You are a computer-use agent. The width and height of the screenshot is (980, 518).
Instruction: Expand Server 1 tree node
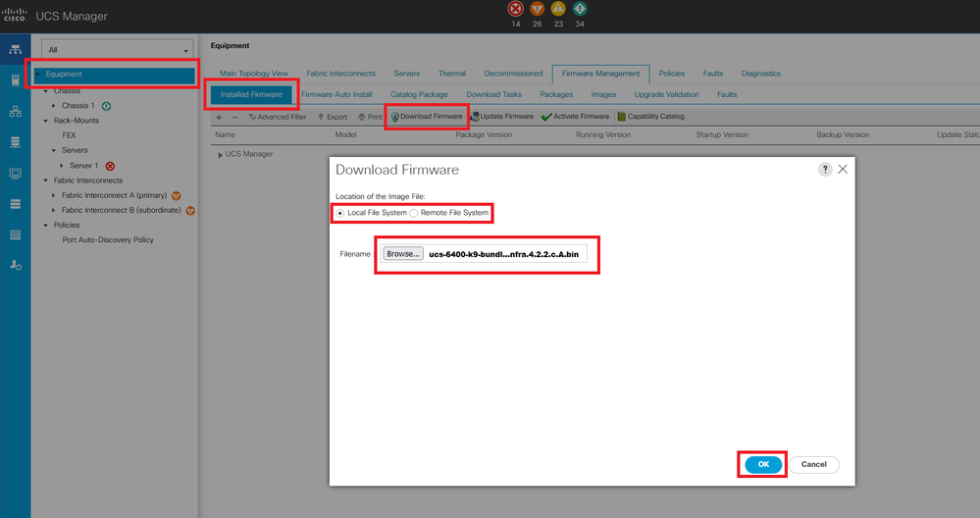pyautogui.click(x=62, y=166)
